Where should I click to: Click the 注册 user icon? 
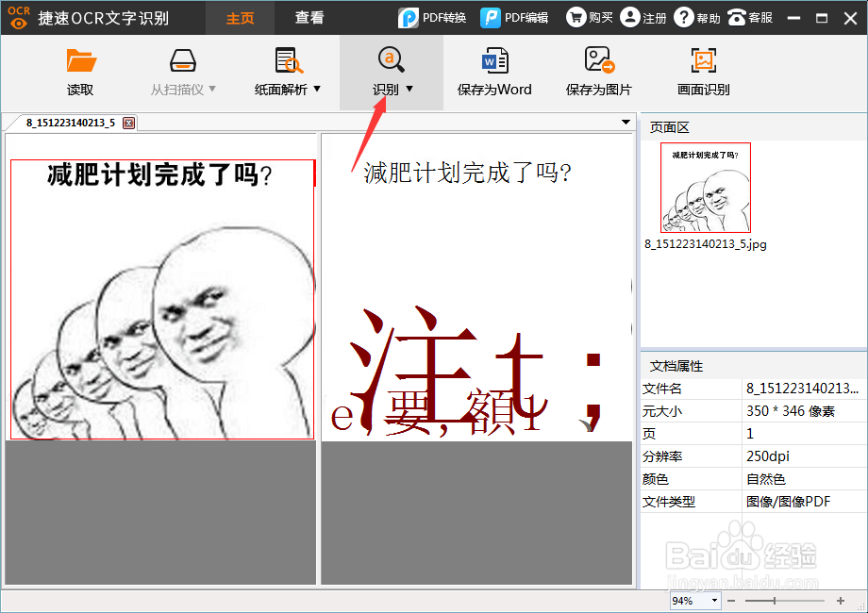tap(630, 17)
